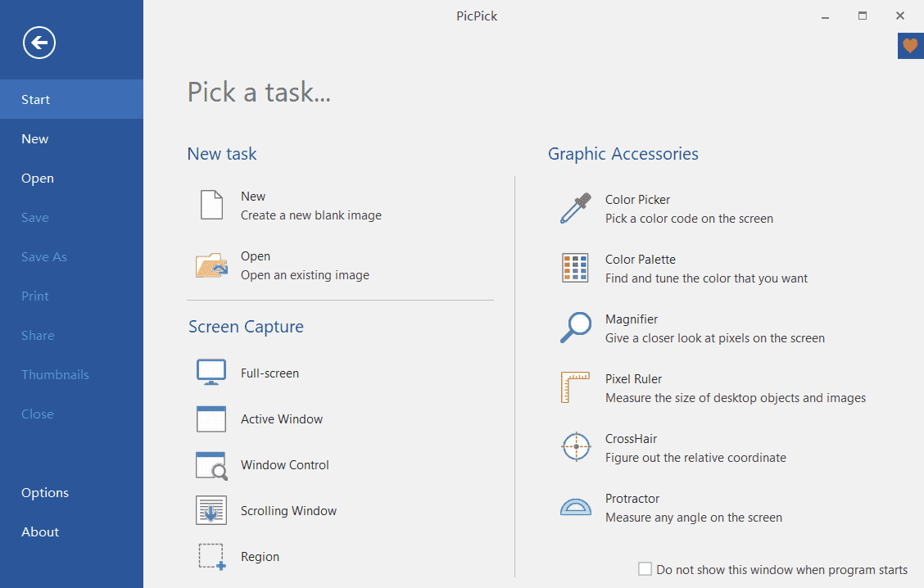Click the Color Picker eyedropper icon

coord(576,209)
